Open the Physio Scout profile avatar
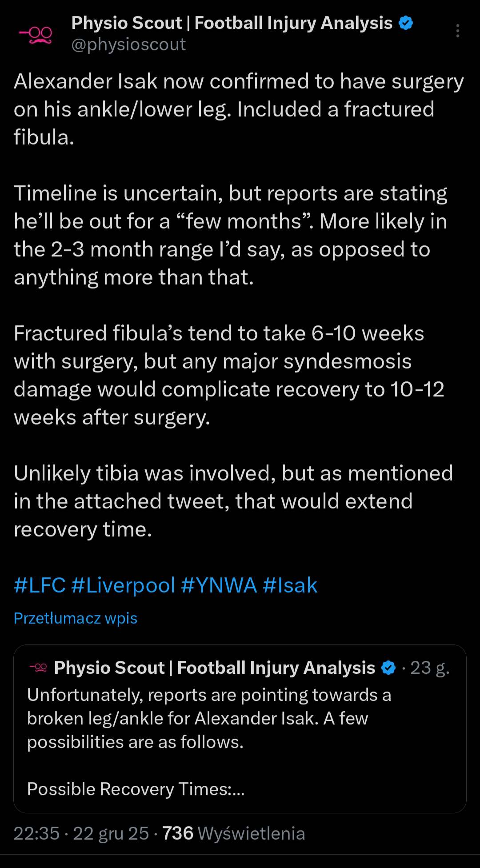480x868 pixels. pos(36,34)
